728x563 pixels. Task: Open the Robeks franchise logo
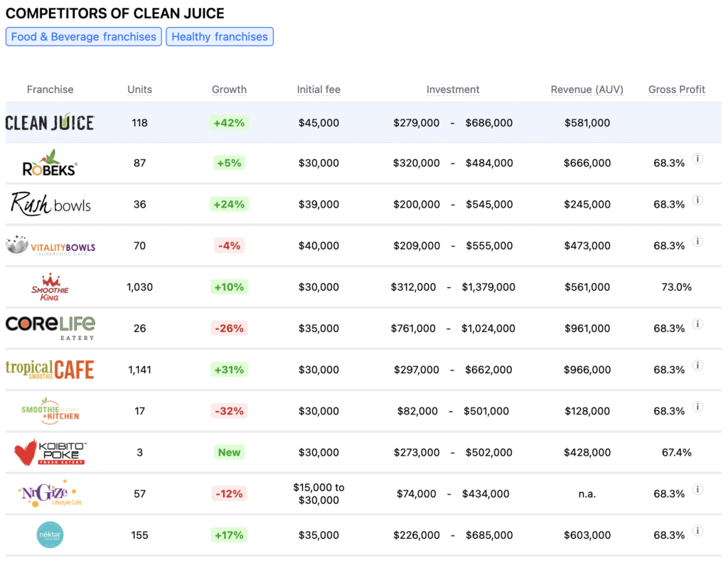tap(50, 163)
